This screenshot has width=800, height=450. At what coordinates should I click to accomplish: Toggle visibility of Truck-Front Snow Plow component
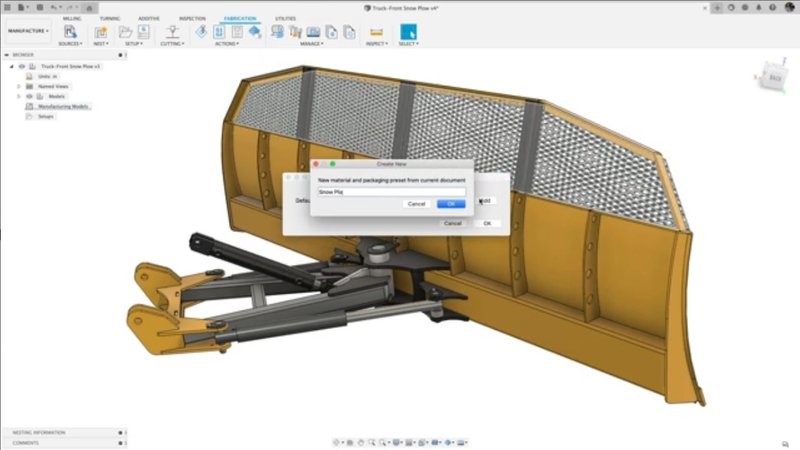coord(22,66)
